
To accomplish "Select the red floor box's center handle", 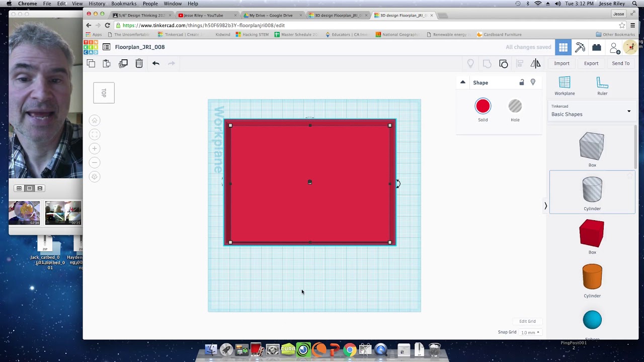I will [x=310, y=182].
